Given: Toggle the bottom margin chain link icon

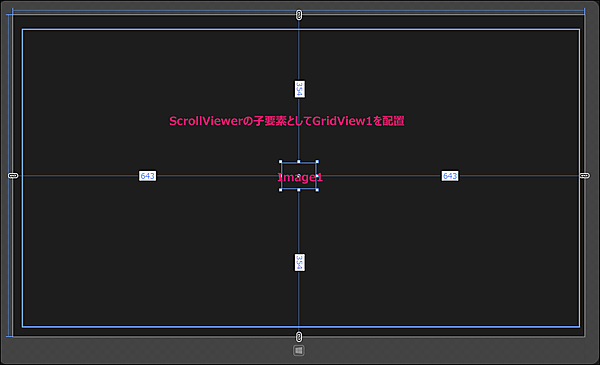Looking at the screenshot, I should pos(299,337).
